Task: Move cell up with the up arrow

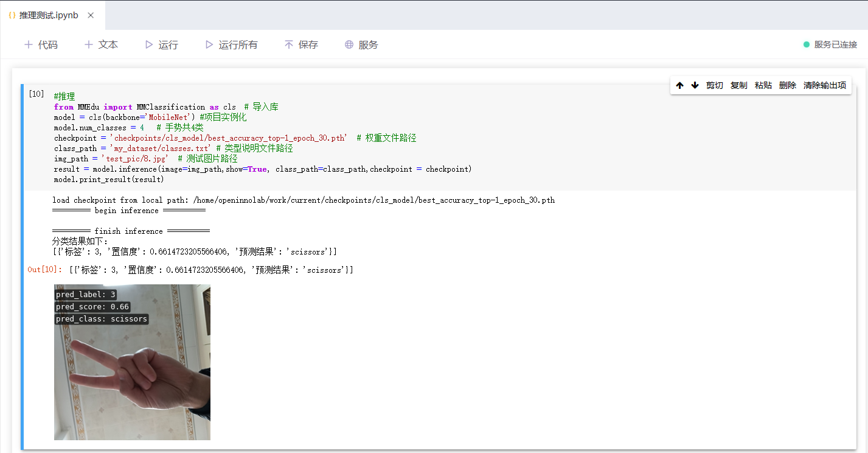Action: [x=680, y=85]
